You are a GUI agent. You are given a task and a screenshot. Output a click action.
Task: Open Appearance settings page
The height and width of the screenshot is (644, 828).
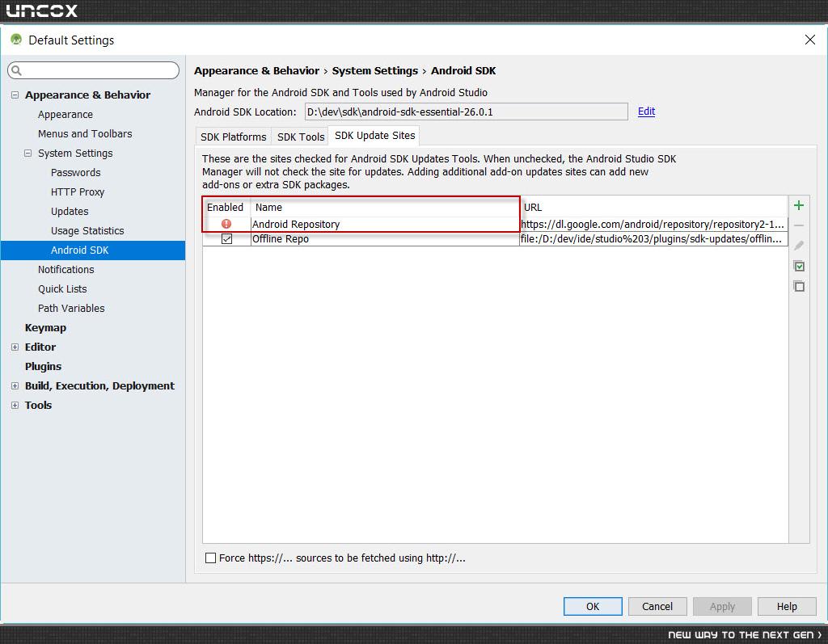(x=65, y=115)
